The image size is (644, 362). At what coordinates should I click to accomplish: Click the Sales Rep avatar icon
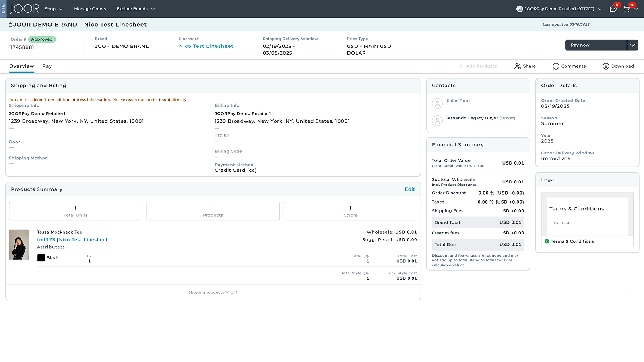pyautogui.click(x=437, y=103)
